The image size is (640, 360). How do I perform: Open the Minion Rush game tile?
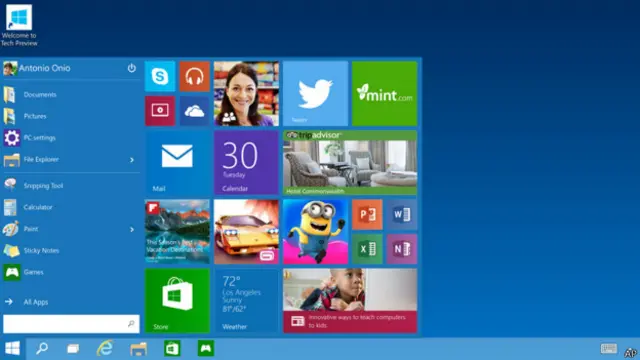(x=316, y=231)
